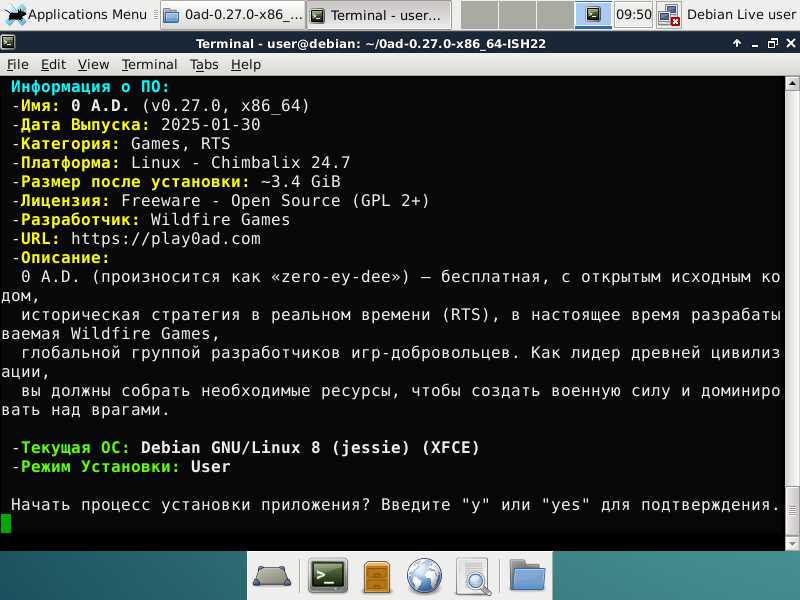Screen dimensions: 800x600
Task: Click the terminal scrollbar thumb
Action: click(x=792, y=509)
